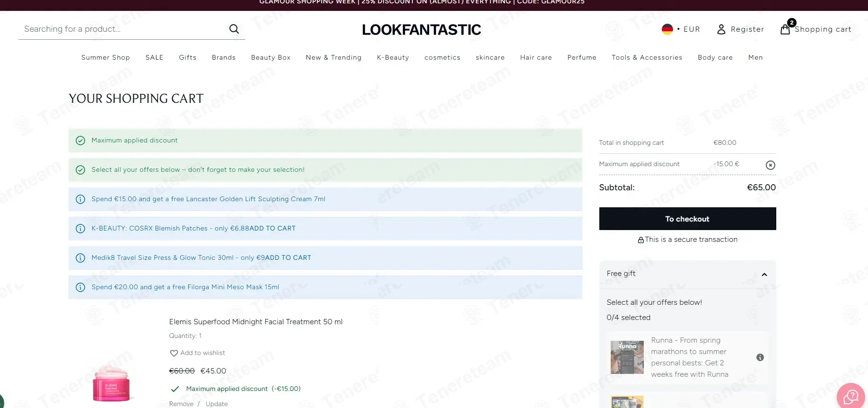Screen dimensions: 868x408
Task: Remove the Elemis product from cart
Action: click(x=181, y=404)
